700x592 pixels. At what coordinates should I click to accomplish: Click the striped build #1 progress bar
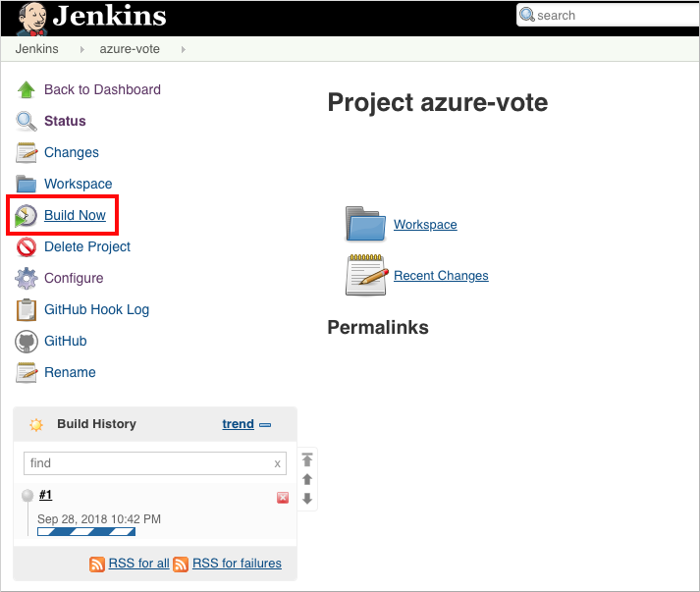coord(86,532)
